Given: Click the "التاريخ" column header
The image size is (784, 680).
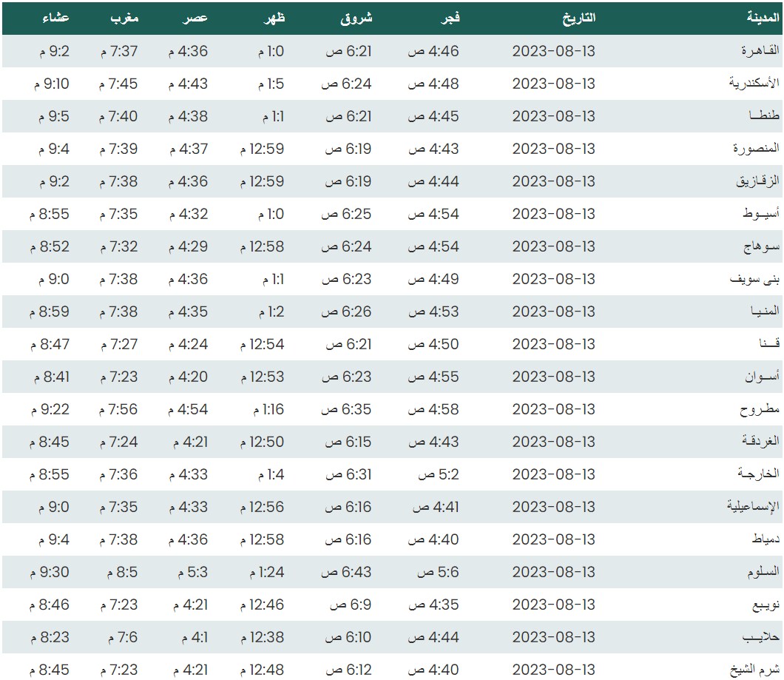Looking at the screenshot, I should [579, 18].
